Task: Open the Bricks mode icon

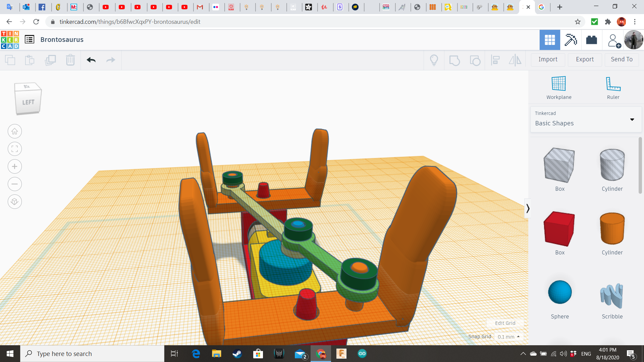Action: (591, 40)
